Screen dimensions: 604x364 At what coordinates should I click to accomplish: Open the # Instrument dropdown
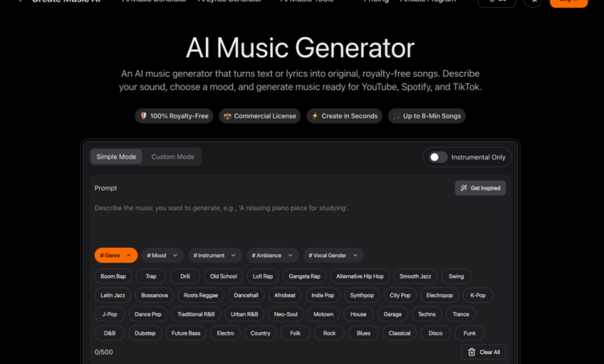click(214, 256)
